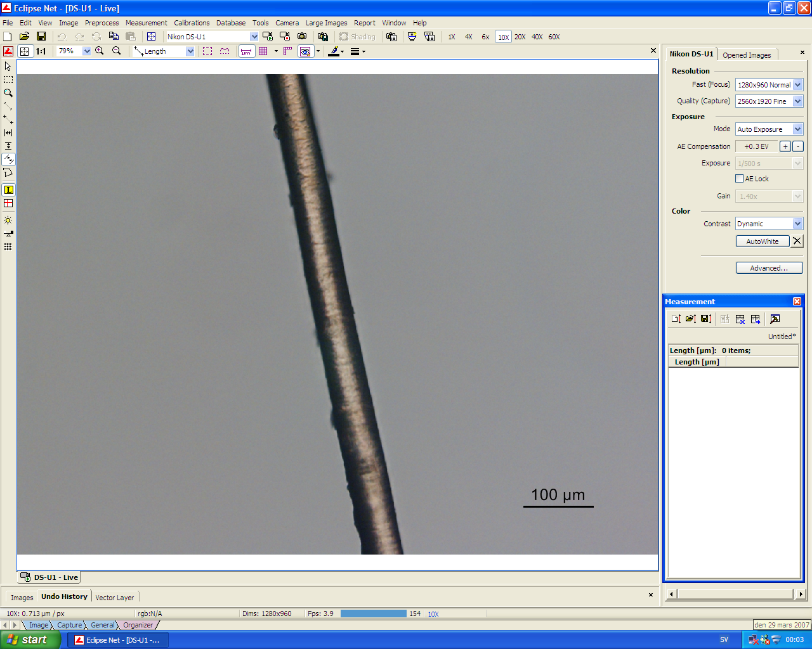Image resolution: width=812 pixels, height=649 pixels.
Task: Click the Length [µm] column header
Action: pos(697,362)
